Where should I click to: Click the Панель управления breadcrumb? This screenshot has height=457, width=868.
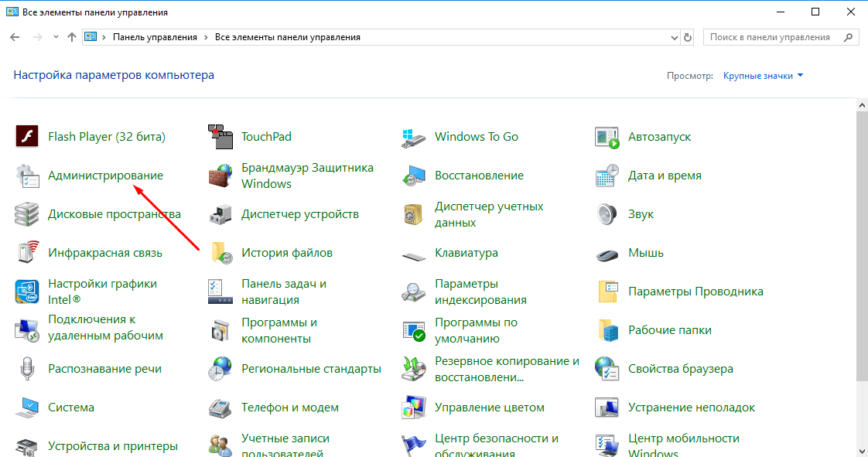tap(155, 37)
